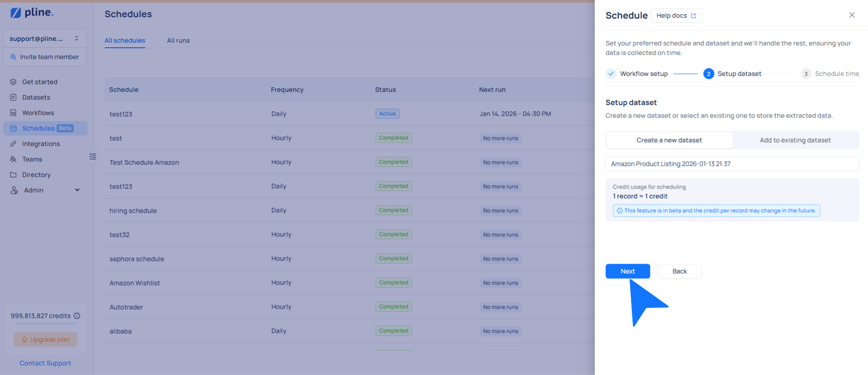Click the dataset name input field
This screenshot has width=868, height=375.
coord(732,164)
